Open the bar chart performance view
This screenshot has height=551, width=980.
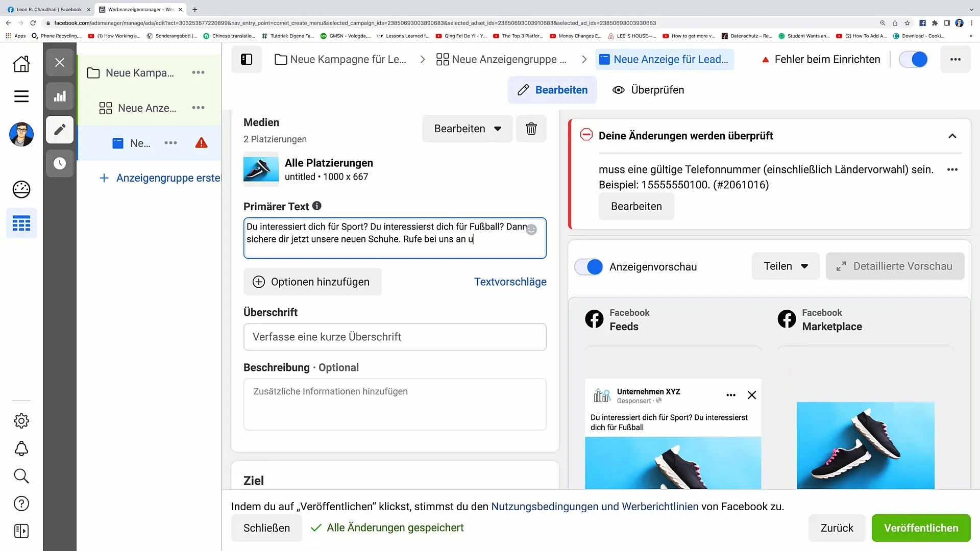pyautogui.click(x=60, y=96)
